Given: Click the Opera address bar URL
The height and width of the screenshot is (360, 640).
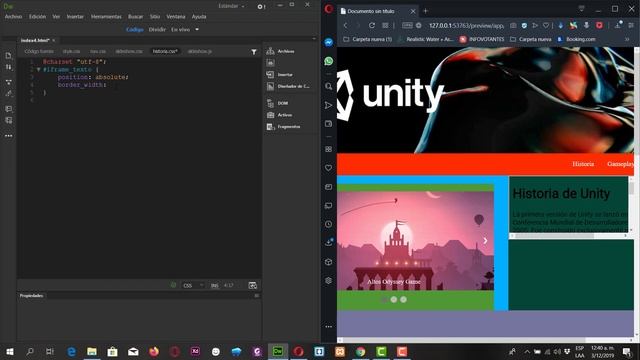Looking at the screenshot, I should pyautogui.click(x=466, y=25).
